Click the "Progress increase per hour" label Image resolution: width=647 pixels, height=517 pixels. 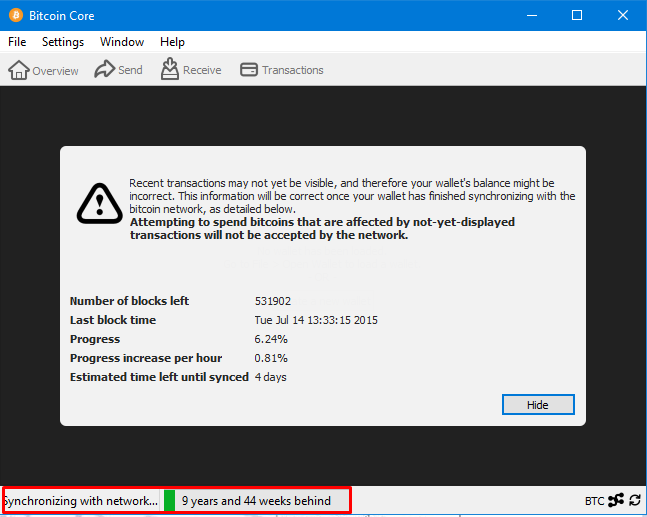pos(146,358)
